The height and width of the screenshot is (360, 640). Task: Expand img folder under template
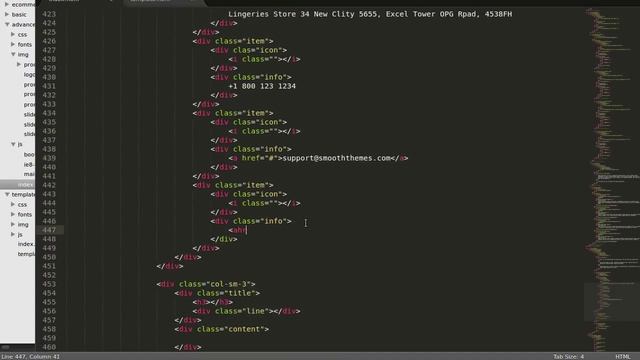pyautogui.click(x=13, y=224)
